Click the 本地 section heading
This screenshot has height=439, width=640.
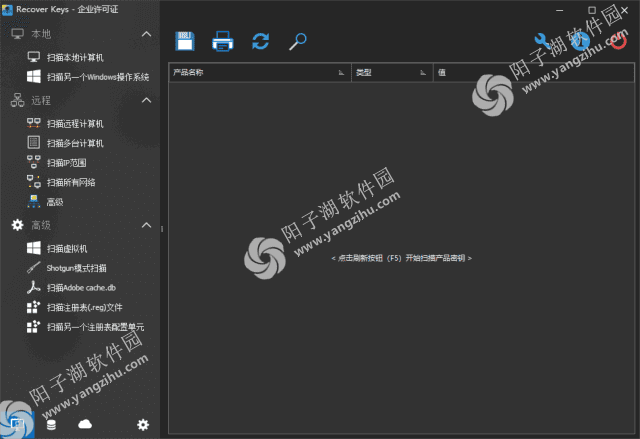coord(41,34)
